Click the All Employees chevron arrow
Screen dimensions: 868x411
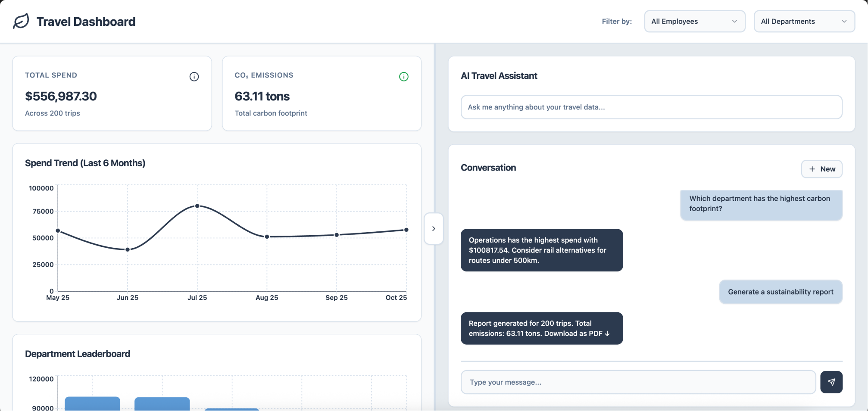click(734, 22)
